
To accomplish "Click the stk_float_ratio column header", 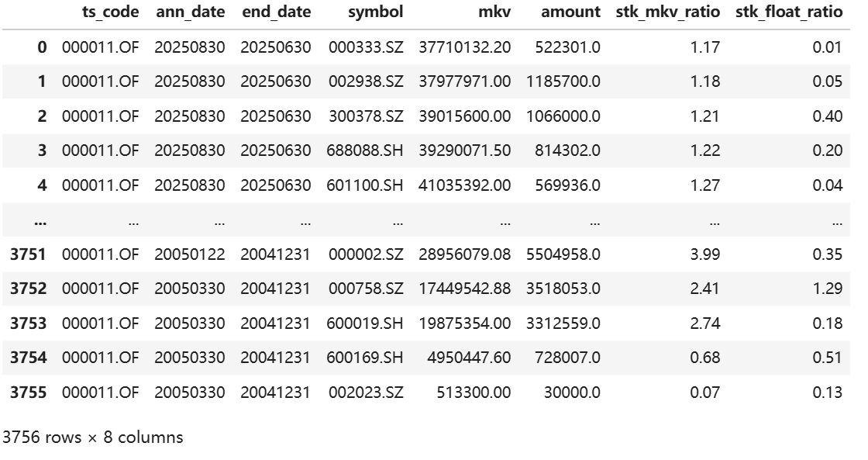I will coord(787,12).
